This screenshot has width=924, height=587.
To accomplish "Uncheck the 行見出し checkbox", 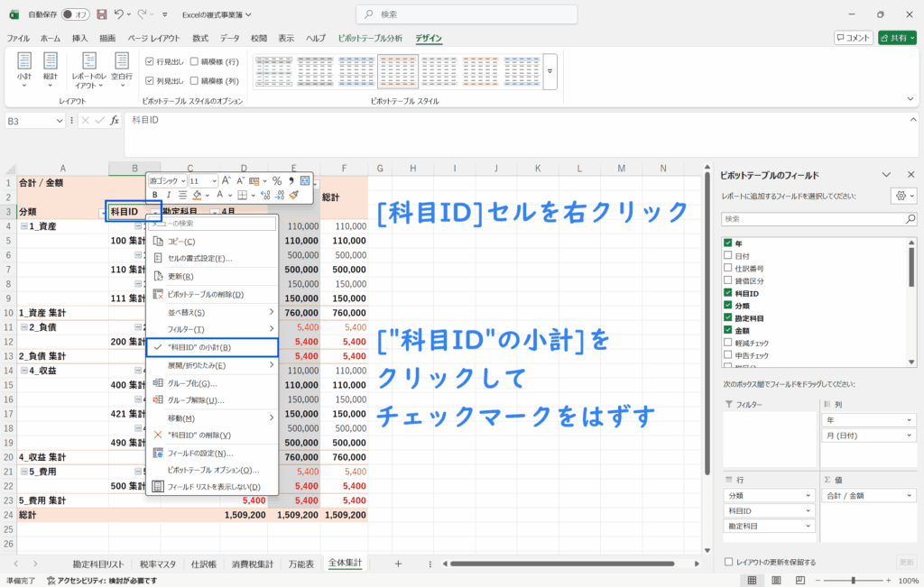I will [150, 62].
